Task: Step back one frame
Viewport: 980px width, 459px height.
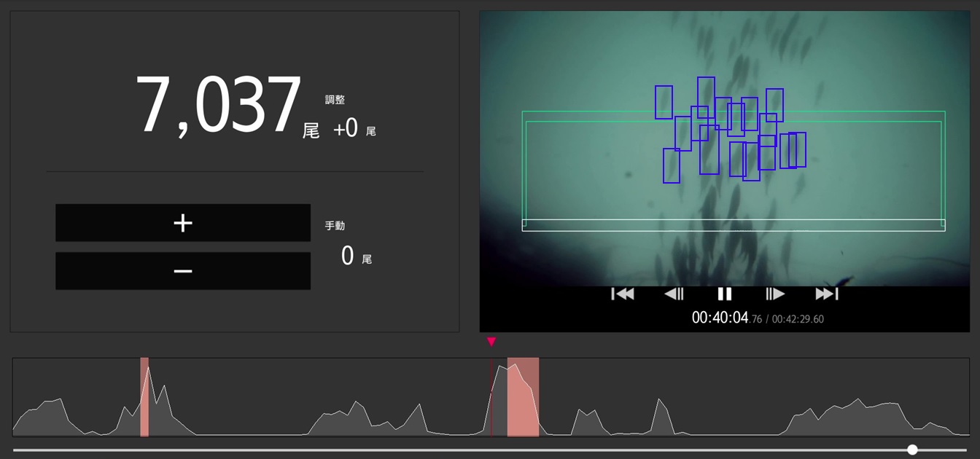Action: [674, 294]
